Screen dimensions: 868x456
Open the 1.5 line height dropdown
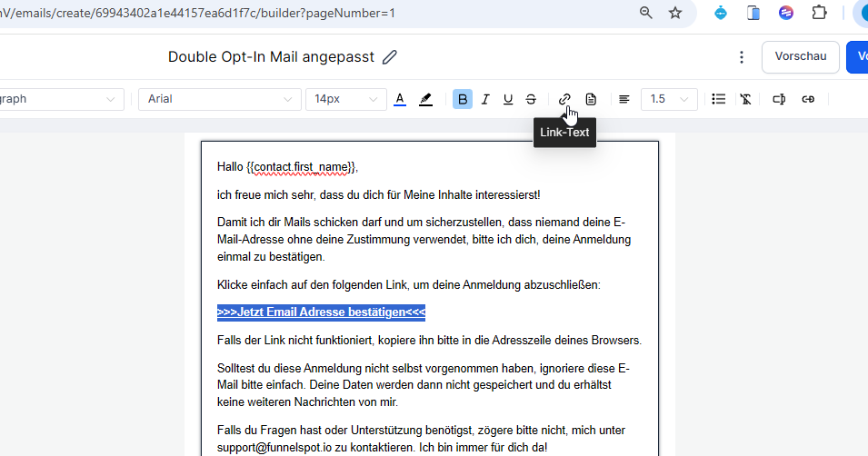[x=669, y=99]
